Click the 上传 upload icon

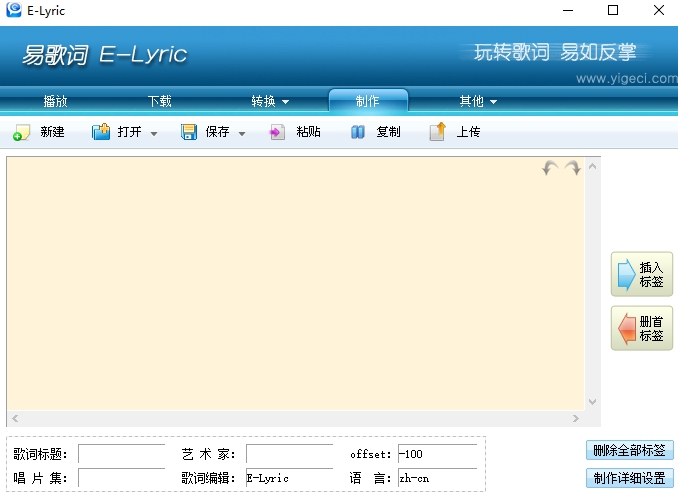point(438,131)
